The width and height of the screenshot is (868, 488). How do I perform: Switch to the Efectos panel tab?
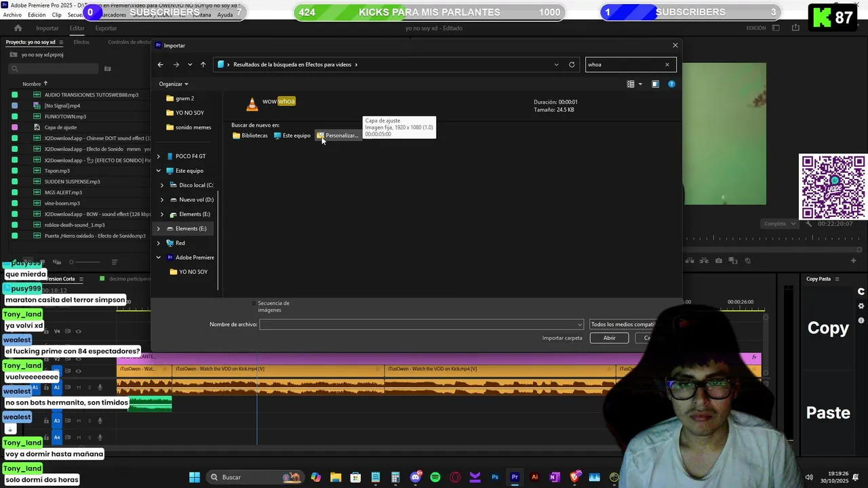coord(81,42)
